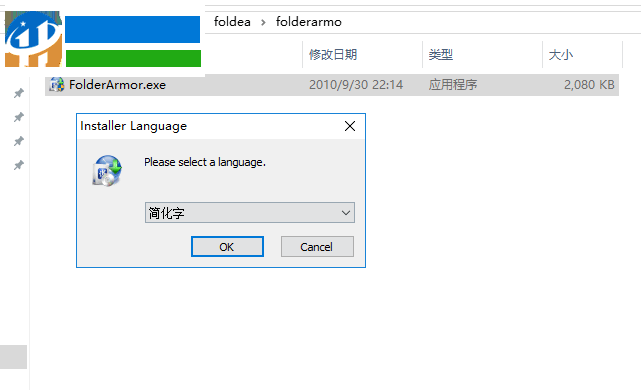Click the installer globe icon in dialog
This screenshot has height=390, width=641.
107,171
